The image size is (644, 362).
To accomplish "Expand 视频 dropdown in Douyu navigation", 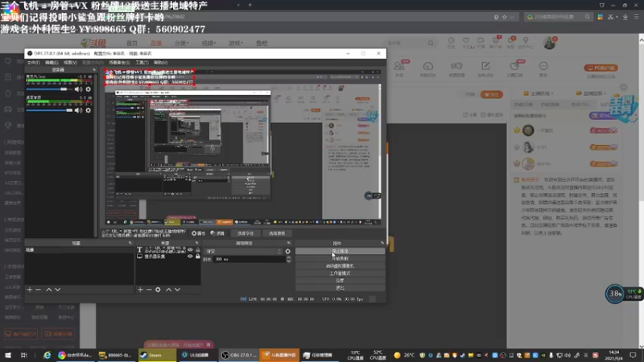I will coord(208,43).
